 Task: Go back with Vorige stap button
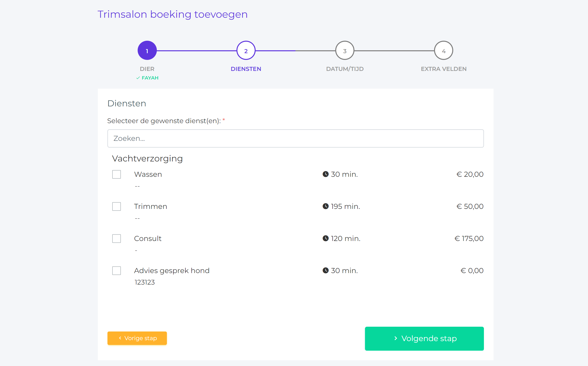pyautogui.click(x=137, y=338)
